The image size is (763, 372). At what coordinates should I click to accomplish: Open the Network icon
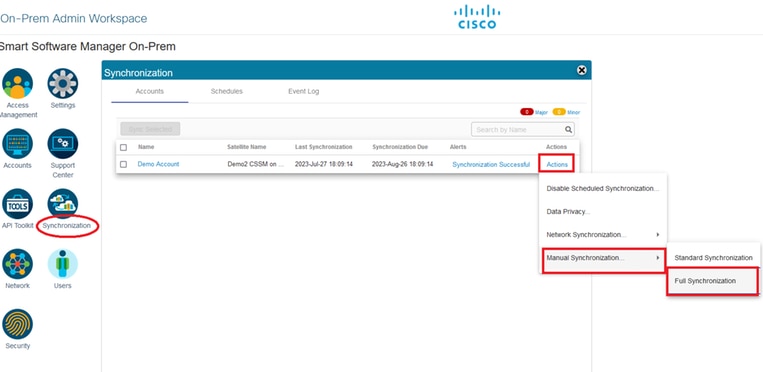tap(18, 264)
